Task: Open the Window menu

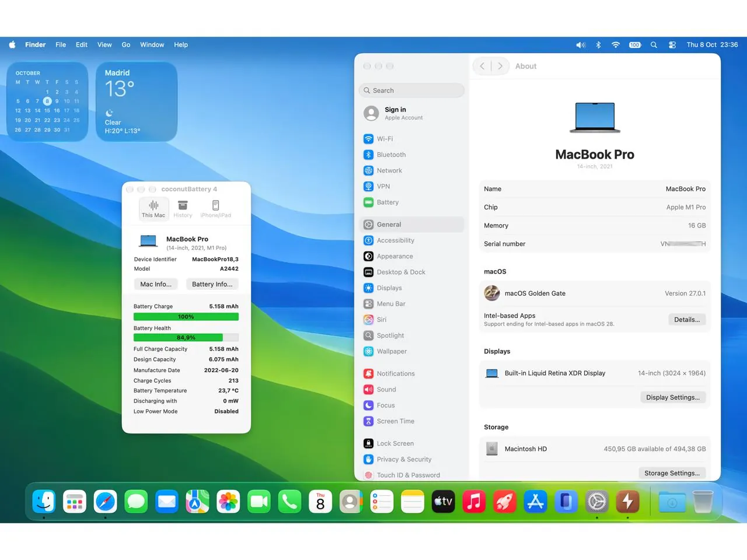Action: 152,45
